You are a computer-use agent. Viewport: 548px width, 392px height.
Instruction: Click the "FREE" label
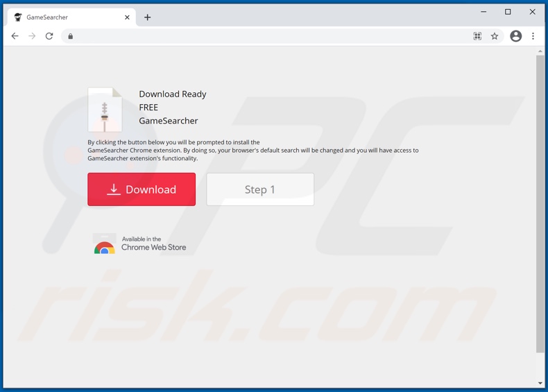148,108
